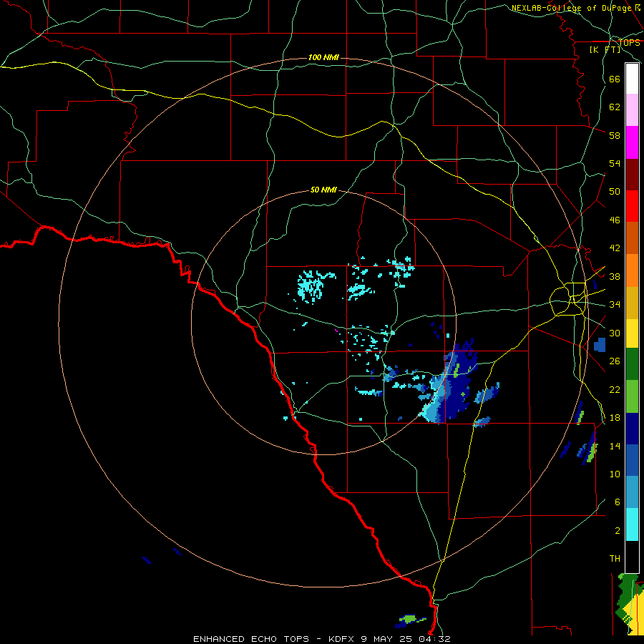Click the "50 NMI" range ring label
Viewport: 644px width, 644px height.
pyautogui.click(x=323, y=190)
